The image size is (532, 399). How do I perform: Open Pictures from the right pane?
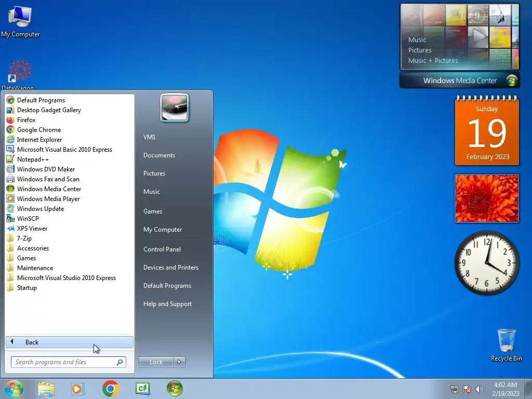154,173
